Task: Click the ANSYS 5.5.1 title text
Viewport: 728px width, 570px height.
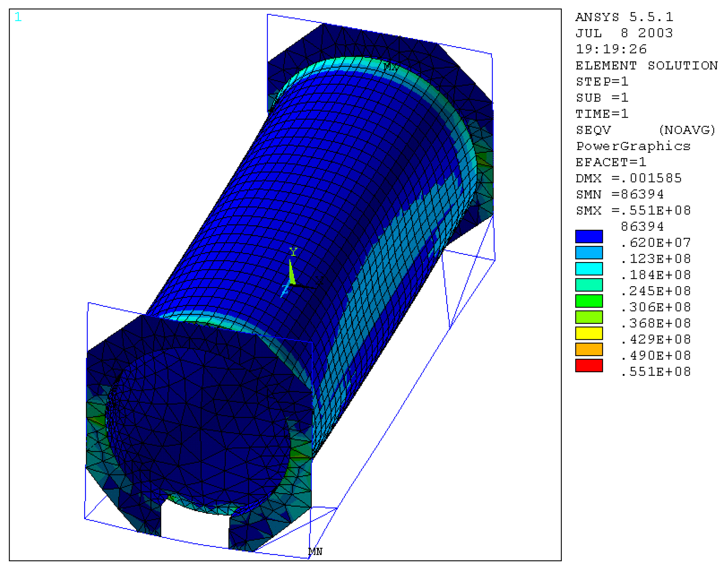Action: click(624, 17)
